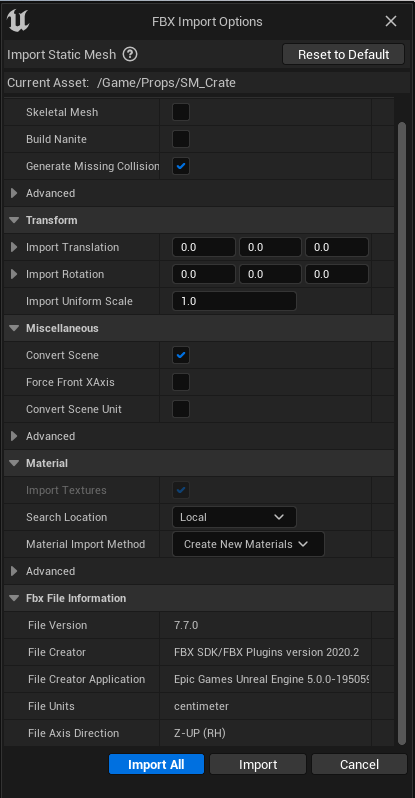Click the Import Uniform Scale label

79,301
